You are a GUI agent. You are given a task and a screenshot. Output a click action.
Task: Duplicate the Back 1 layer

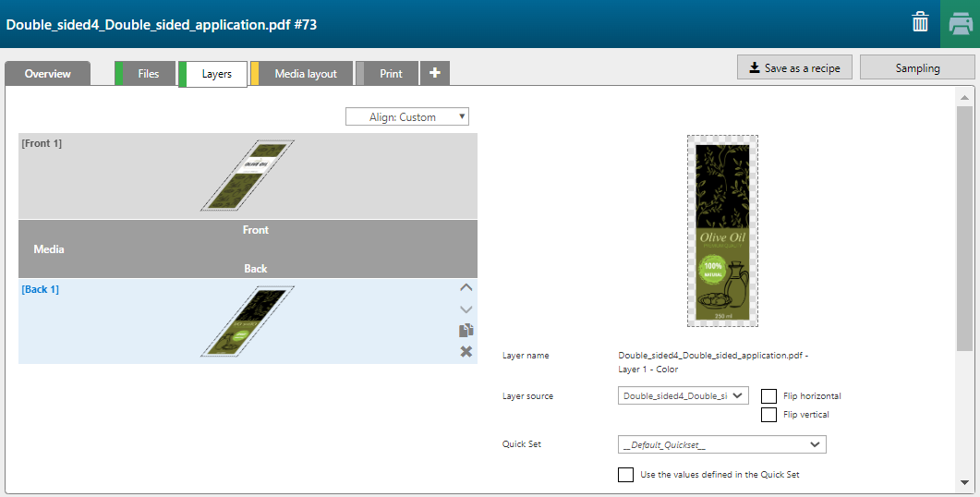point(466,330)
